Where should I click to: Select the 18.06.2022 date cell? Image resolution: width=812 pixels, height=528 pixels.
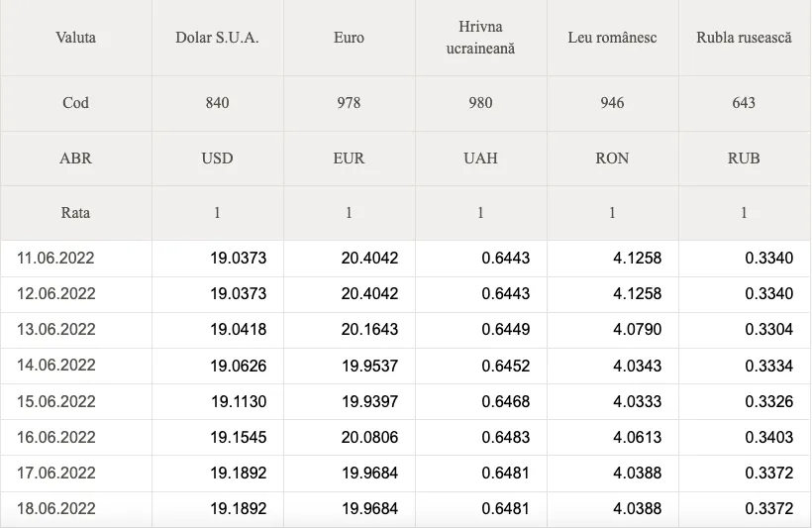[76, 509]
